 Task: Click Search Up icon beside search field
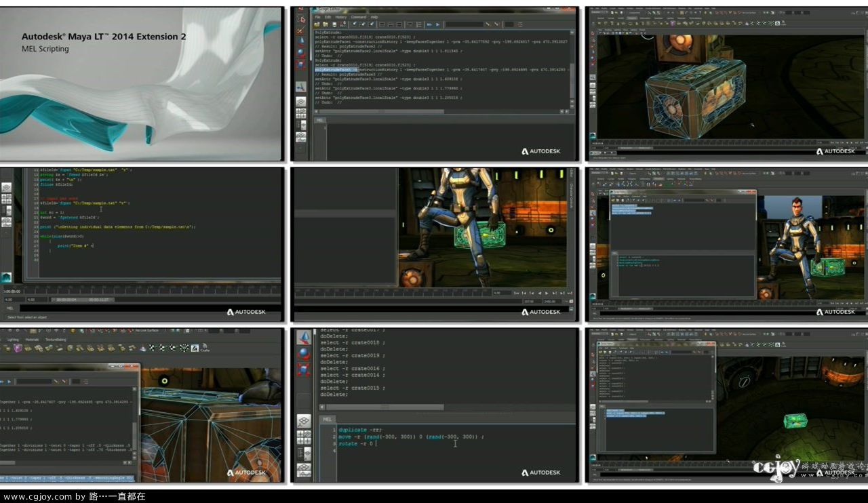tap(496, 24)
